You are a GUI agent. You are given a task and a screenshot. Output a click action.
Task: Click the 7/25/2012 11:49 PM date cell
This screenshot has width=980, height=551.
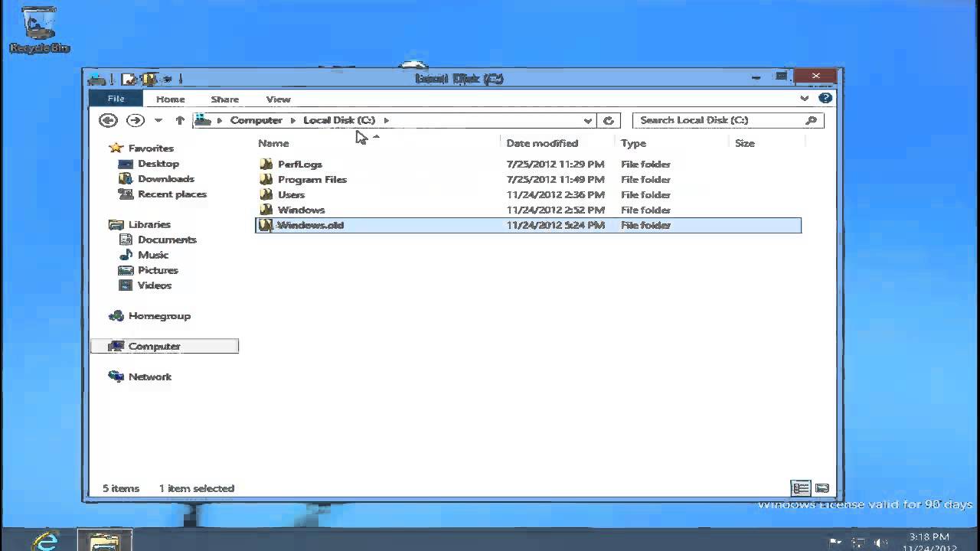pos(555,180)
